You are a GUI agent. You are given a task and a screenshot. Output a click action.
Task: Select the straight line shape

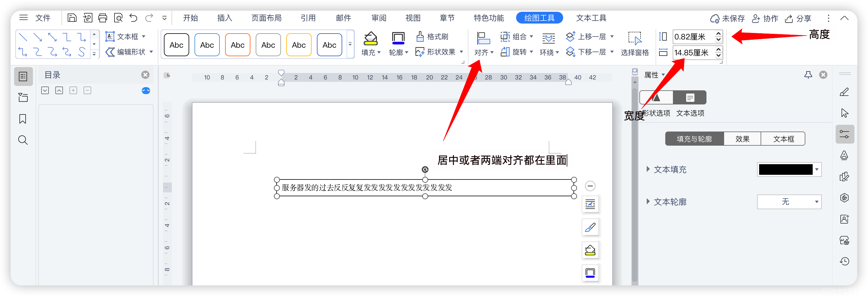(x=23, y=37)
